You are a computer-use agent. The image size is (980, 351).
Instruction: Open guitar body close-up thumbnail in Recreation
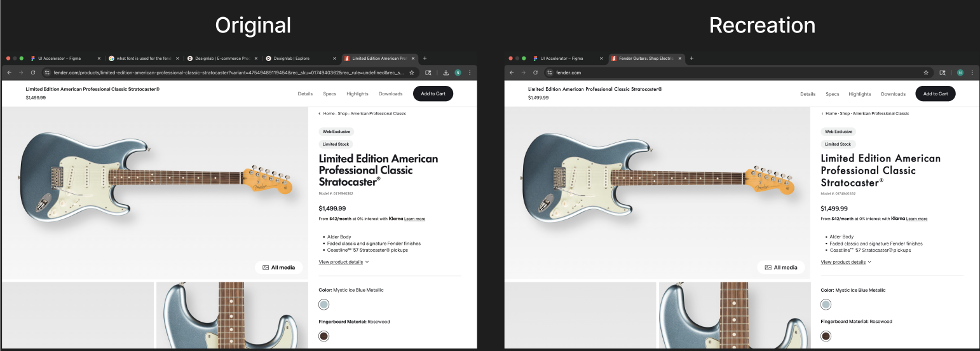735,315
